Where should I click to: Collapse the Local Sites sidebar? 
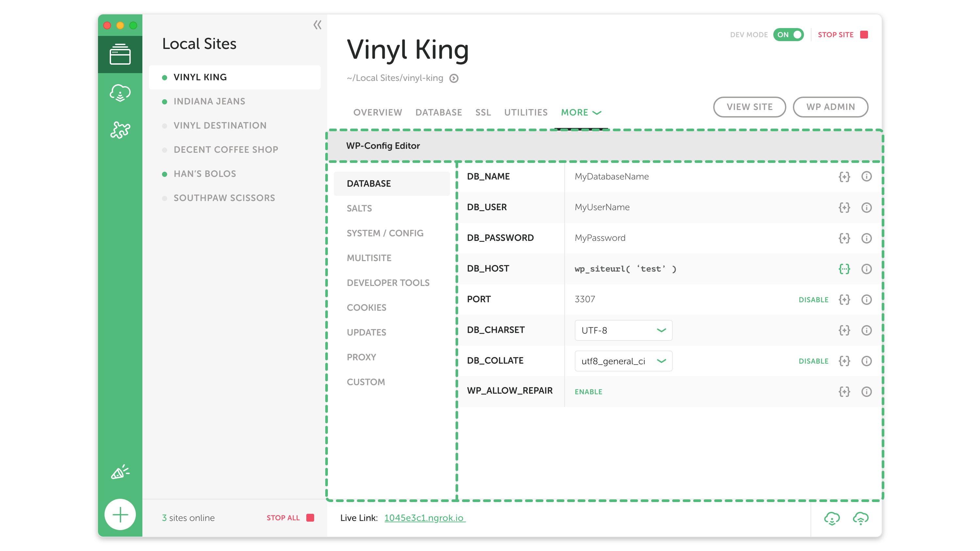(317, 25)
